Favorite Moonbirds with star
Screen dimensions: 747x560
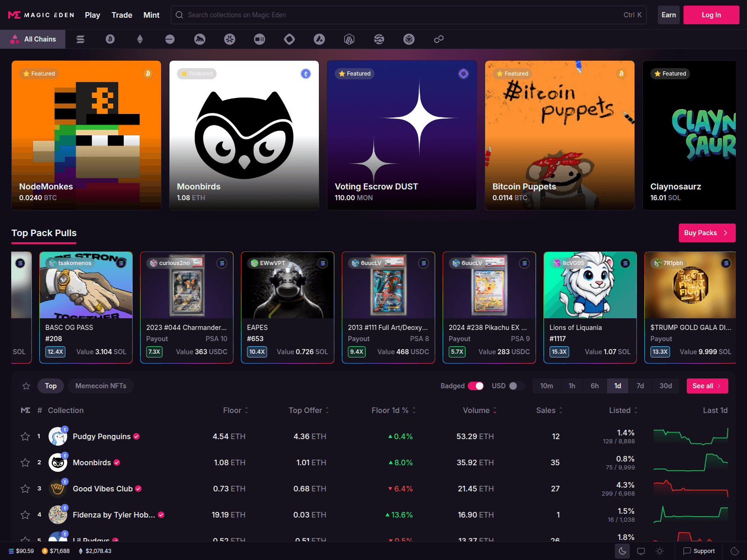(x=25, y=462)
